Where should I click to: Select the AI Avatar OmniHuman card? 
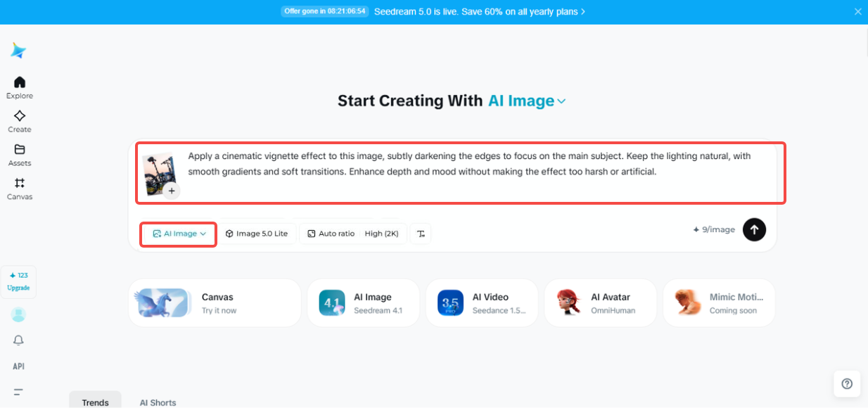[x=600, y=302]
